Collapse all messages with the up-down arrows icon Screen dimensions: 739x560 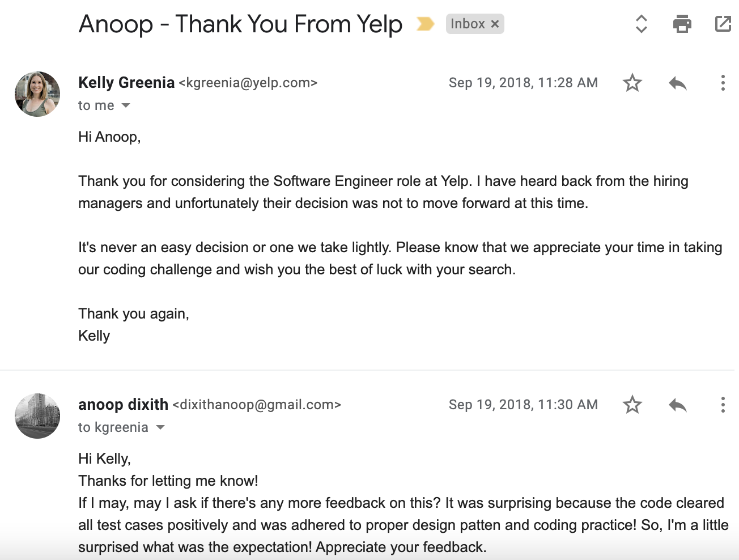(x=641, y=24)
